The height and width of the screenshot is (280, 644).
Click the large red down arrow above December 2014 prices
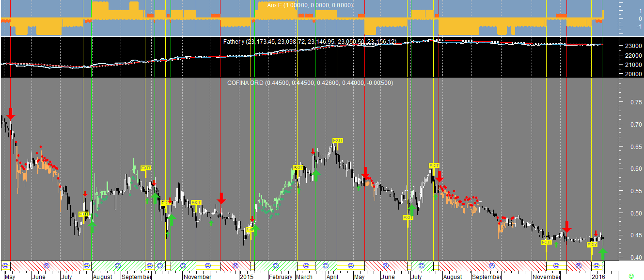pyautogui.click(x=221, y=198)
